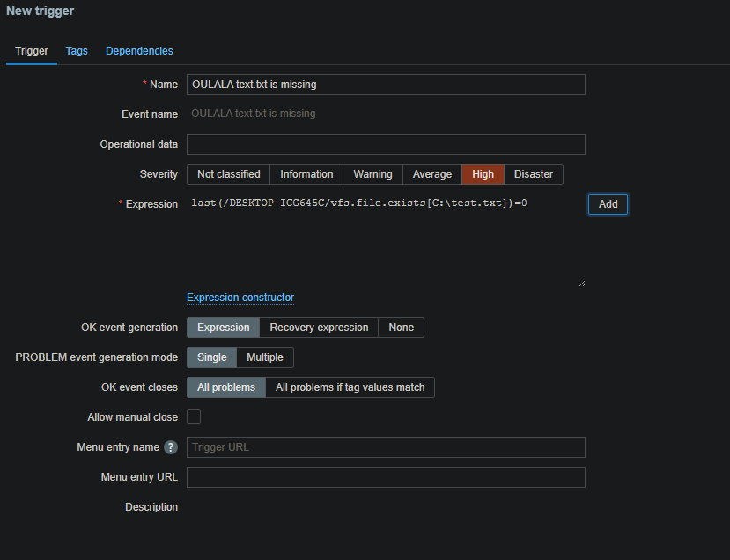Click the Add expression button
The image size is (730, 560).
pos(608,204)
